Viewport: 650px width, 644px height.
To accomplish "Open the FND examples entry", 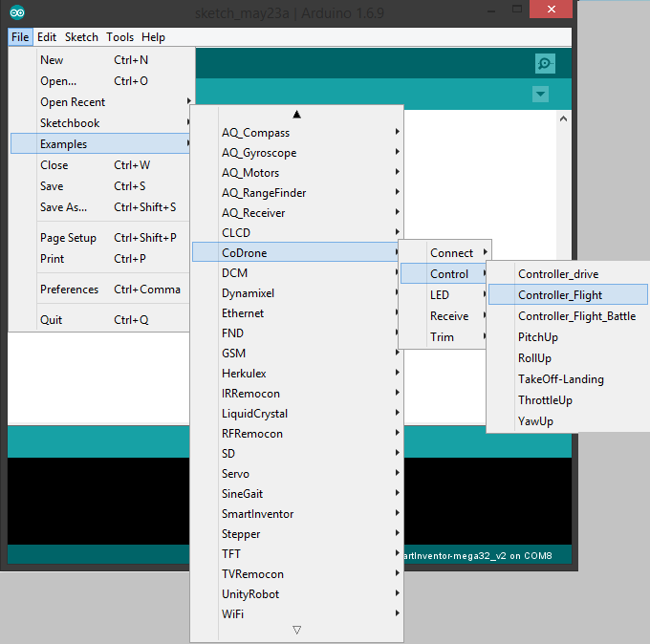I will tap(296, 333).
